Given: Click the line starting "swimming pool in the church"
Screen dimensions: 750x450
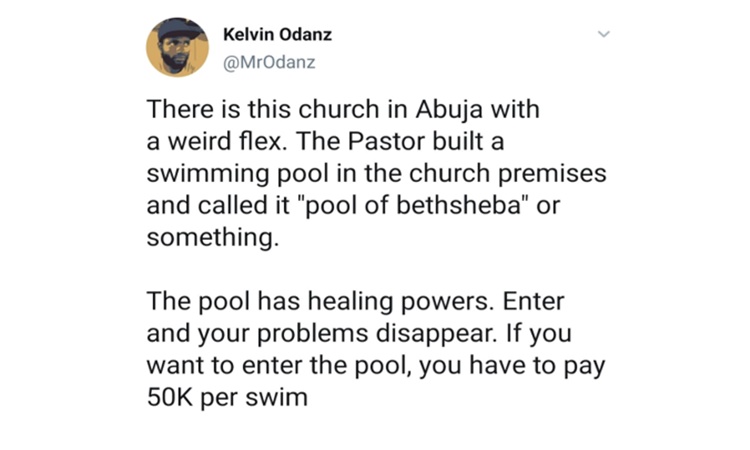Looking at the screenshot, I should click(x=375, y=173).
